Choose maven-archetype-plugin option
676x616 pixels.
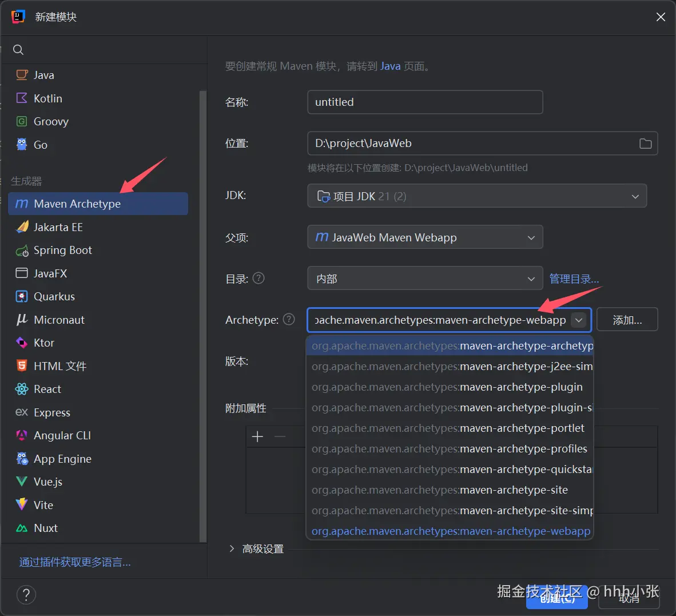point(450,387)
